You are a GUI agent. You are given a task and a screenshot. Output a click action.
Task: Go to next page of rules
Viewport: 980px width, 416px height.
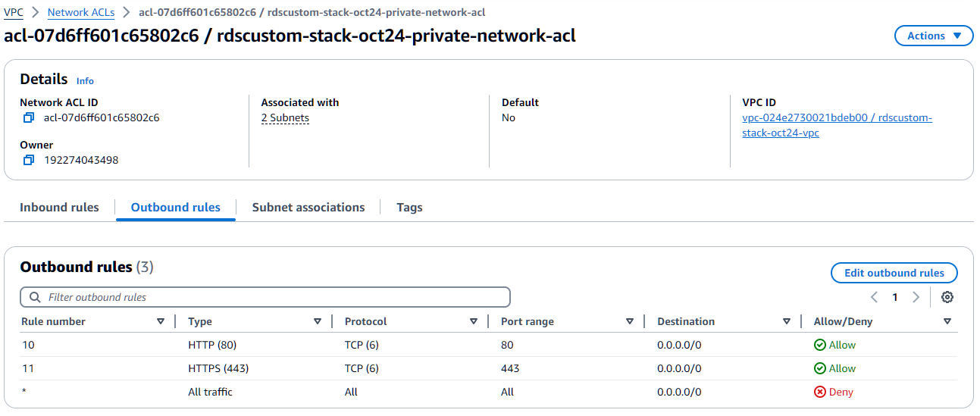916,297
